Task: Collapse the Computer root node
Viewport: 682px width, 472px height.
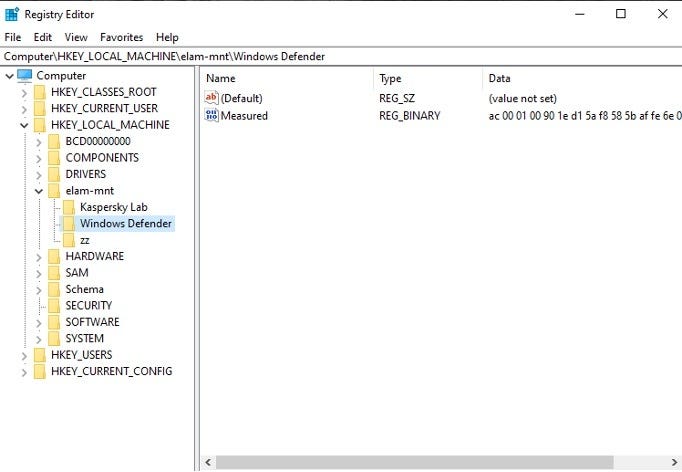Action: tap(9, 76)
